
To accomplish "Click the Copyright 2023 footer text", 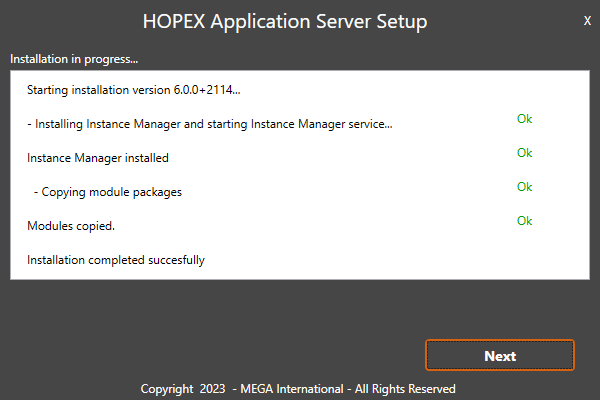I will (x=182, y=388).
